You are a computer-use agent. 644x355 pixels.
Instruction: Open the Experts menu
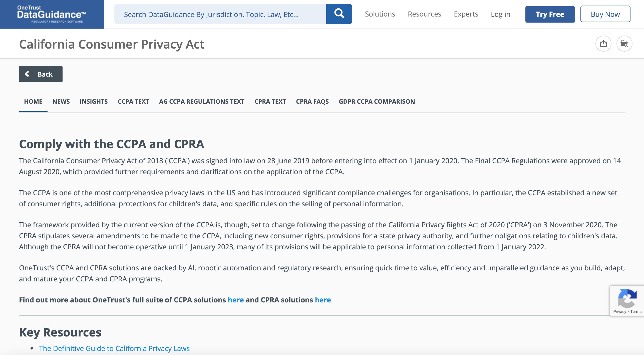(x=466, y=14)
